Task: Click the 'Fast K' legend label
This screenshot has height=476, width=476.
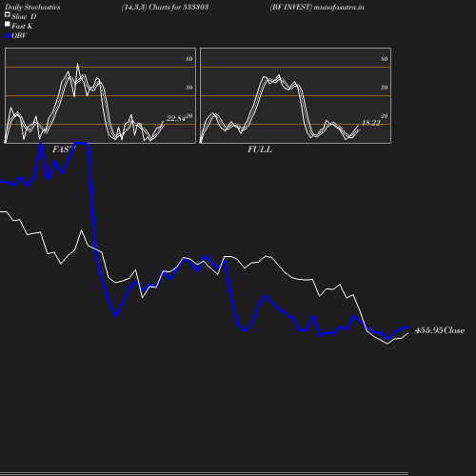Action: [x=22, y=27]
